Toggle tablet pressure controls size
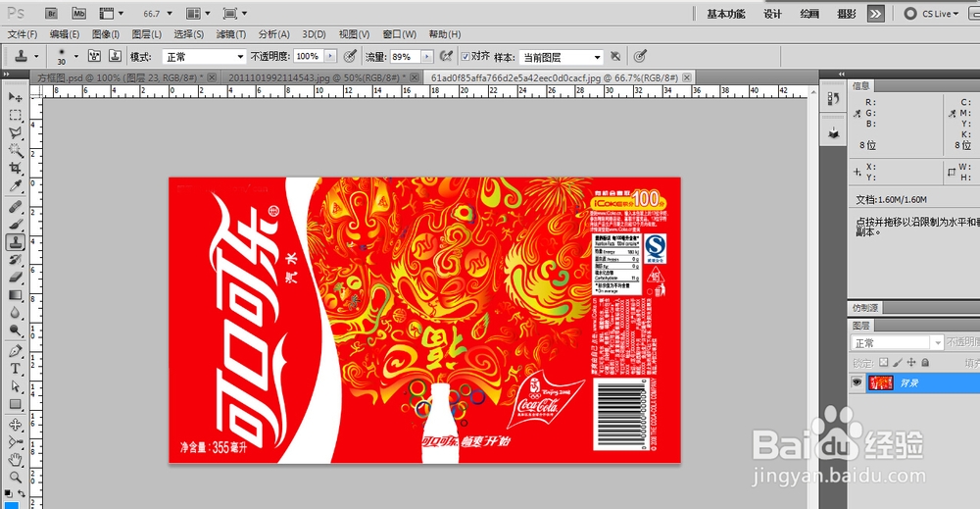Viewport: 980px width, 509px height. point(639,57)
